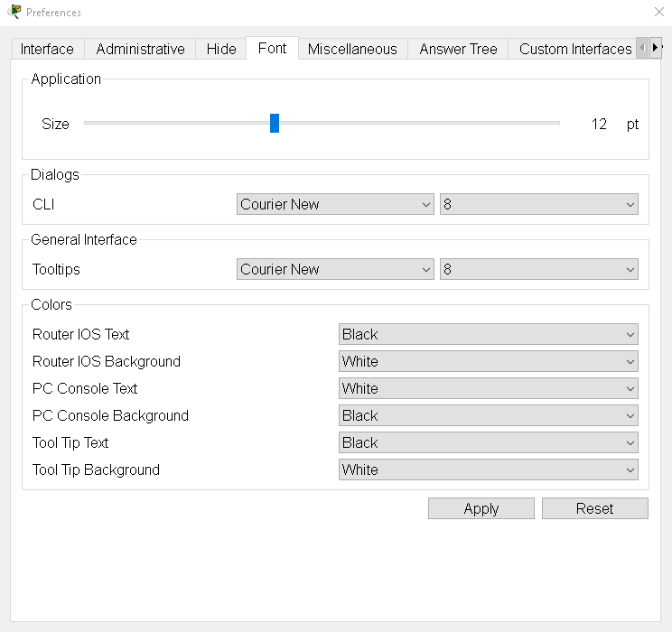Screen dimensions: 672x632
Task: Expand the Tooltips font size dropdown
Action: click(x=538, y=270)
